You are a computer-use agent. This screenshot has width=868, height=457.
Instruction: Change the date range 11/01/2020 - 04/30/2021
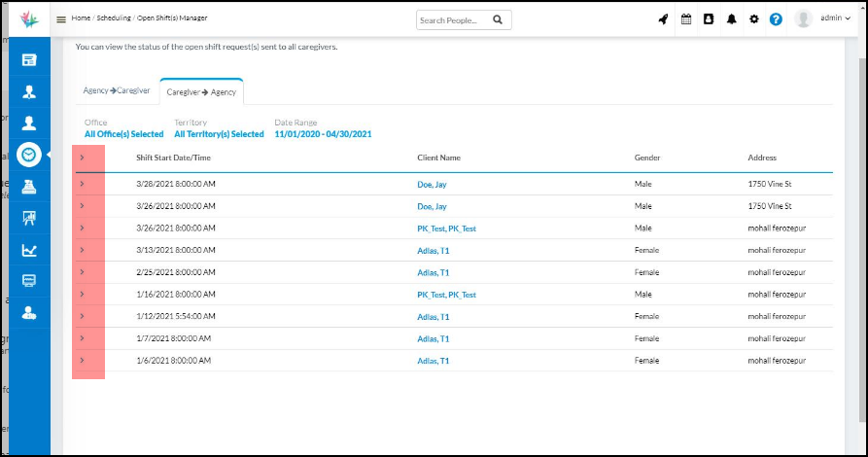point(323,134)
